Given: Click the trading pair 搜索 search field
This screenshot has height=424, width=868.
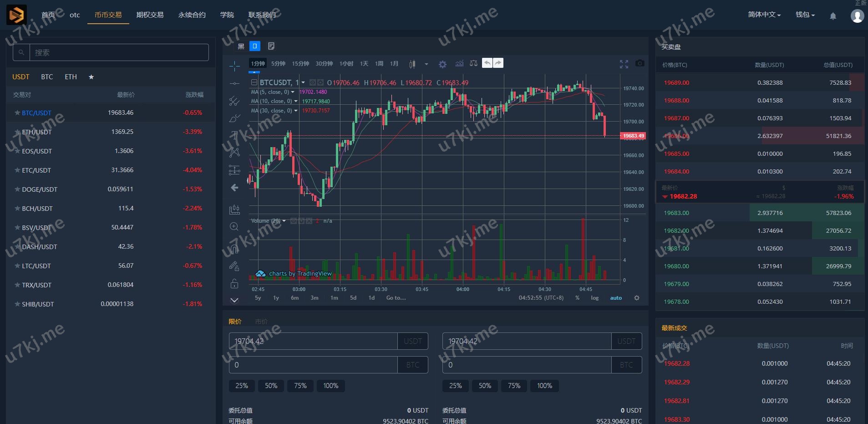Looking at the screenshot, I should click(x=119, y=52).
